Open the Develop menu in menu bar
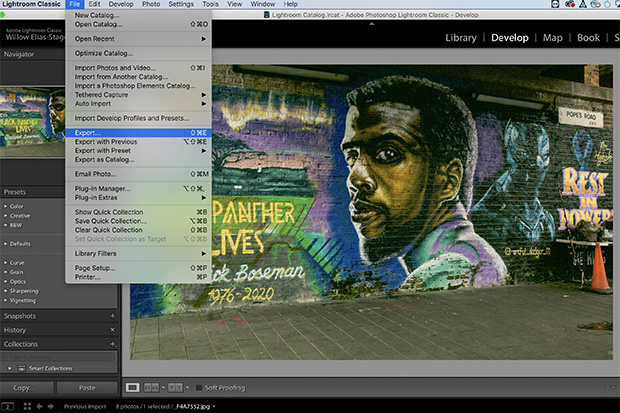The height and width of the screenshot is (413, 620). pos(121,4)
